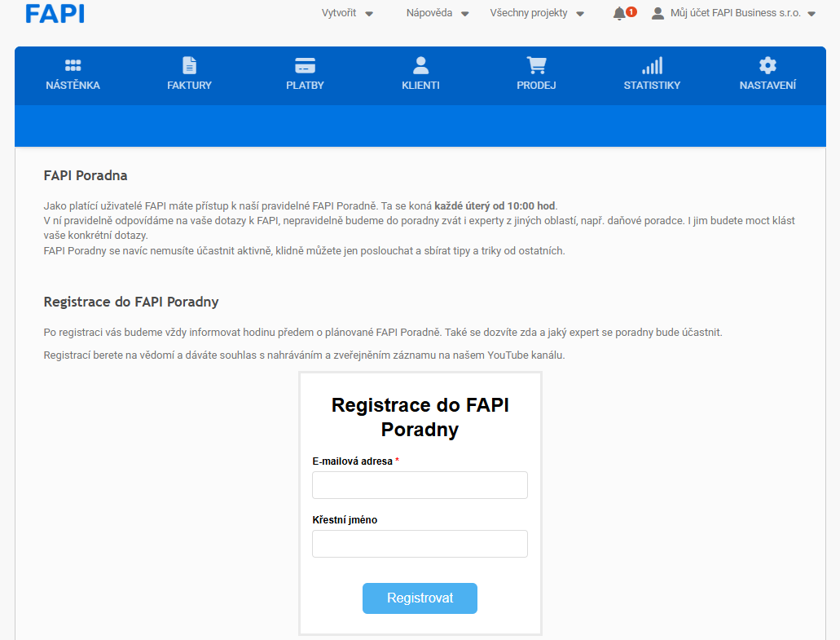Expand the account menu arrow

coord(811,14)
